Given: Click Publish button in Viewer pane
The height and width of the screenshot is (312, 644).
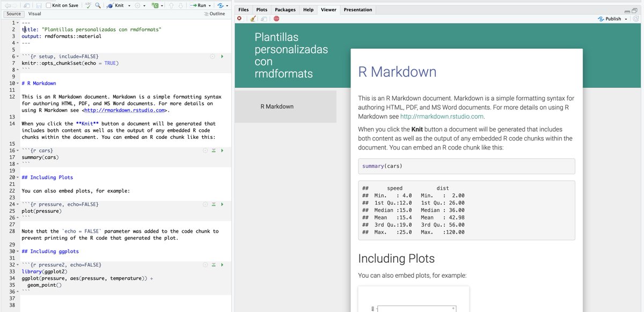Looking at the screenshot, I should tap(609, 19).
